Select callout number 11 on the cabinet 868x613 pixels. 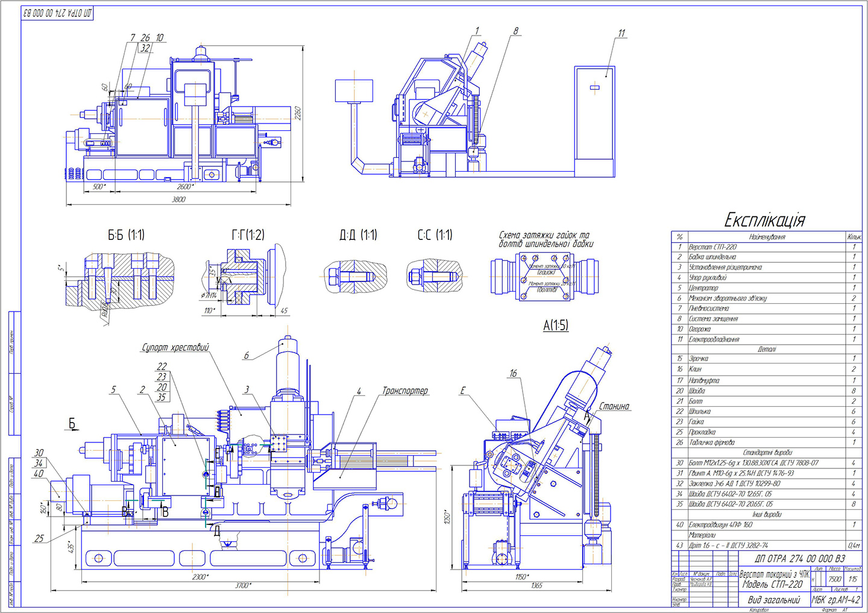621,33
